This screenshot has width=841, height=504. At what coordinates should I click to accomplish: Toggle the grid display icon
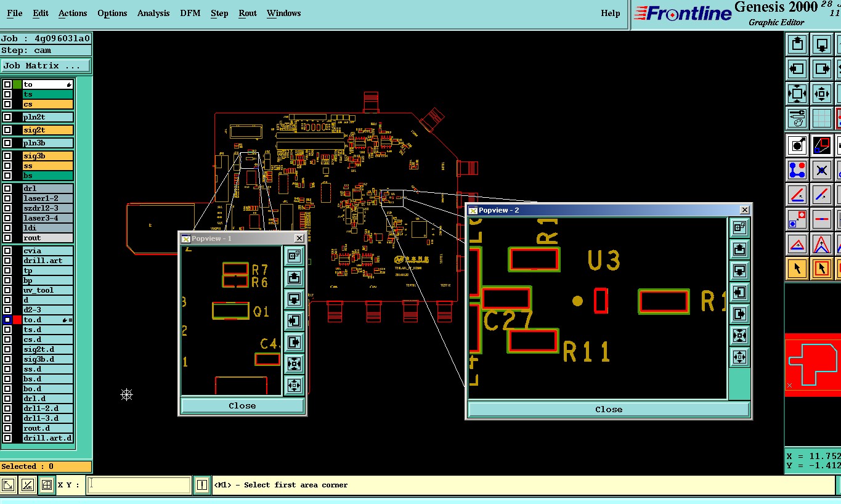(822, 118)
